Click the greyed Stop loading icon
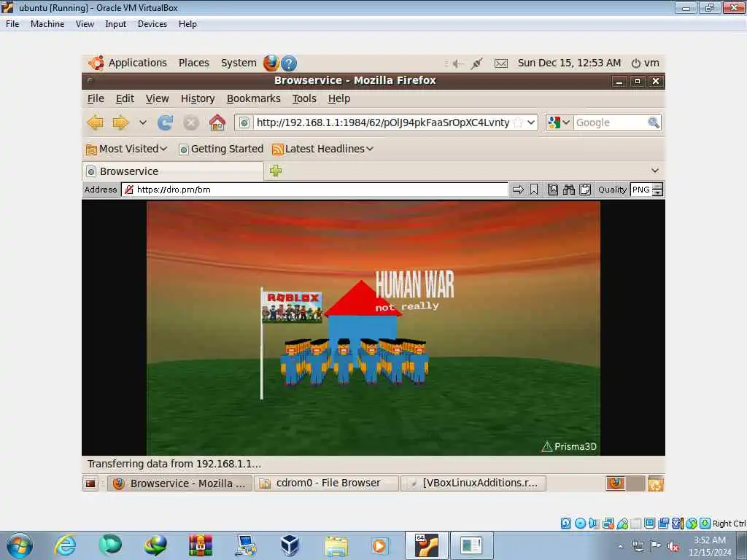This screenshot has height=560, width=747. (191, 122)
